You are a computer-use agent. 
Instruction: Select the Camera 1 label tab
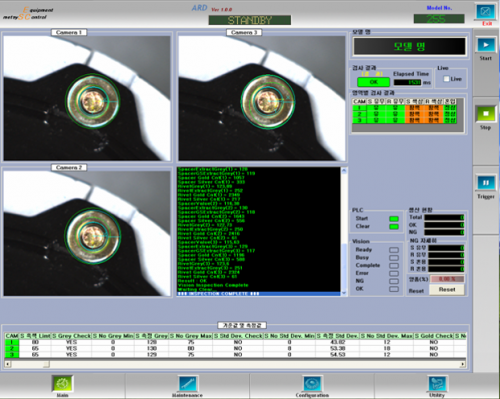coord(69,32)
